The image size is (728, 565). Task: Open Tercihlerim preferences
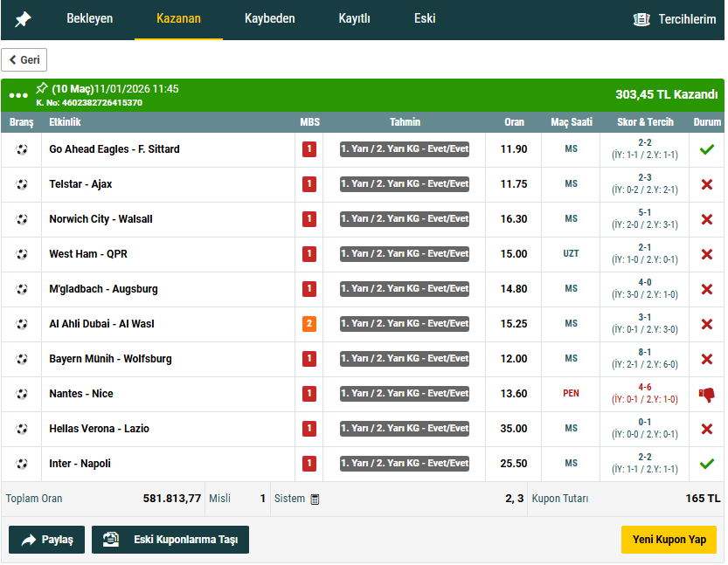tap(674, 19)
